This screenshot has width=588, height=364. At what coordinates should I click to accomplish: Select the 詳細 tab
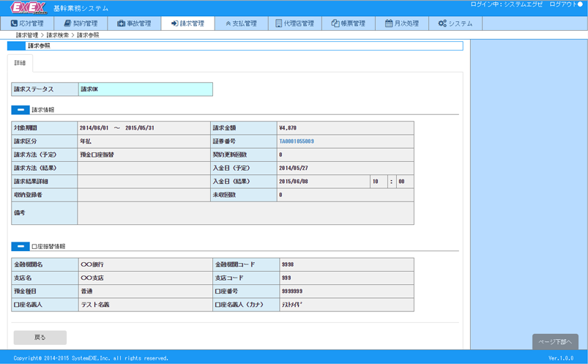point(20,64)
